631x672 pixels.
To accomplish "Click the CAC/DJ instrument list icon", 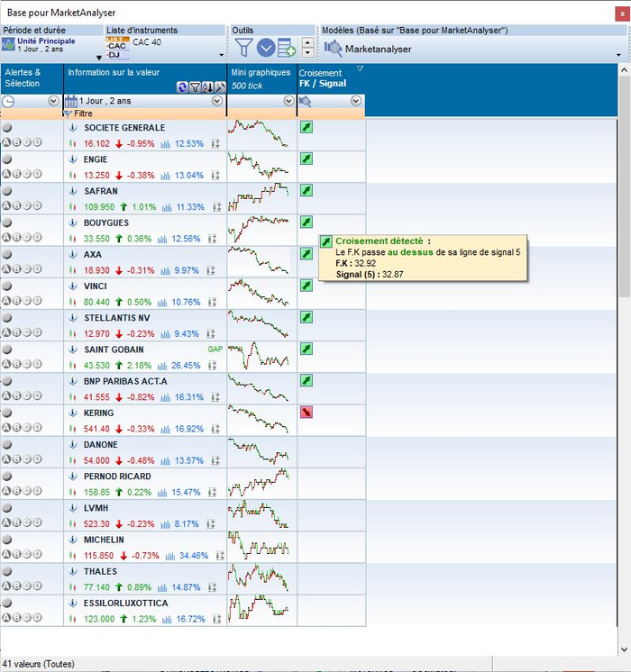I will 117,48.
